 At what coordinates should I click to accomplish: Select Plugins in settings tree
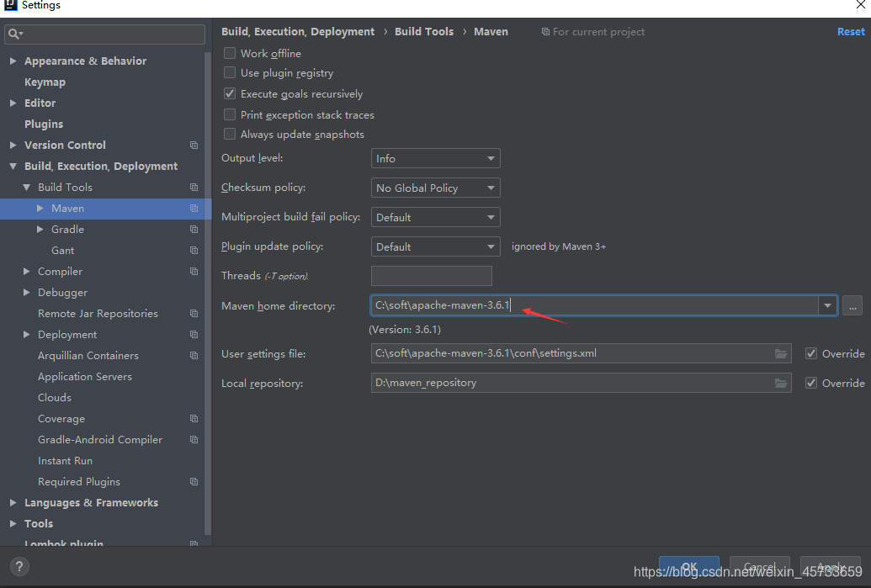pyautogui.click(x=44, y=124)
